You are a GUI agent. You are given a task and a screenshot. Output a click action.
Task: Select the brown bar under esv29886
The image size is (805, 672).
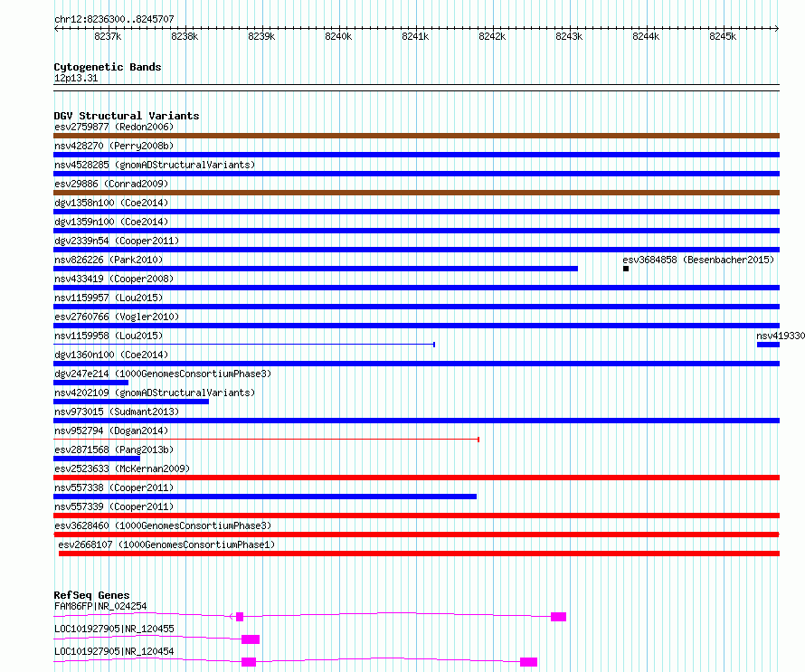click(x=416, y=193)
